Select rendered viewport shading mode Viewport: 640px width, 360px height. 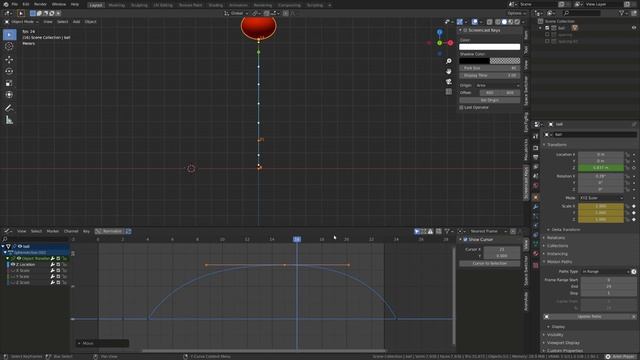(x=517, y=22)
